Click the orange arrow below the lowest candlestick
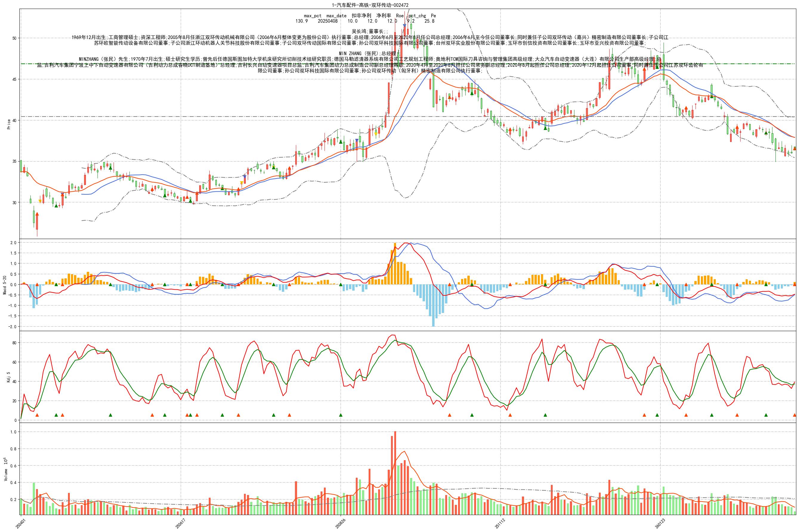The image size is (799, 532). (37, 214)
